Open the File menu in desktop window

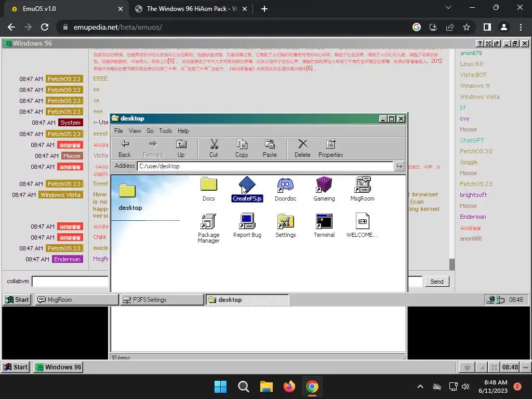118,131
